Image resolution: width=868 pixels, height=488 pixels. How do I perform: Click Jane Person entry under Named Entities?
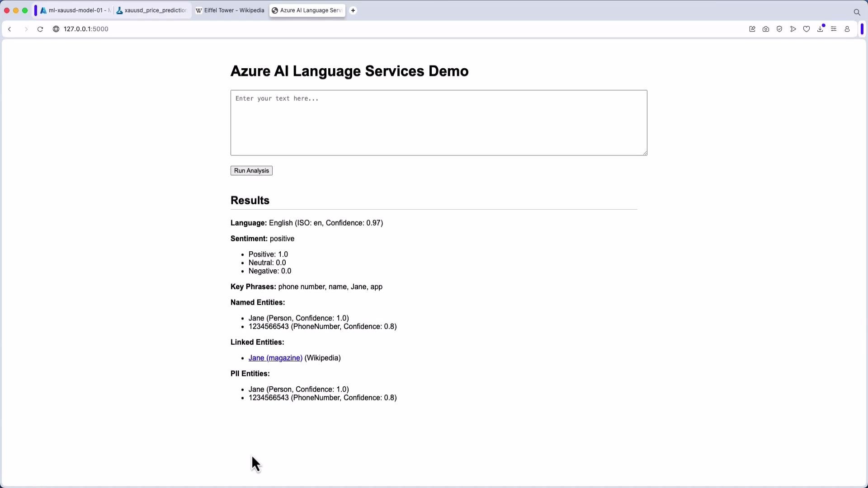[x=299, y=318]
